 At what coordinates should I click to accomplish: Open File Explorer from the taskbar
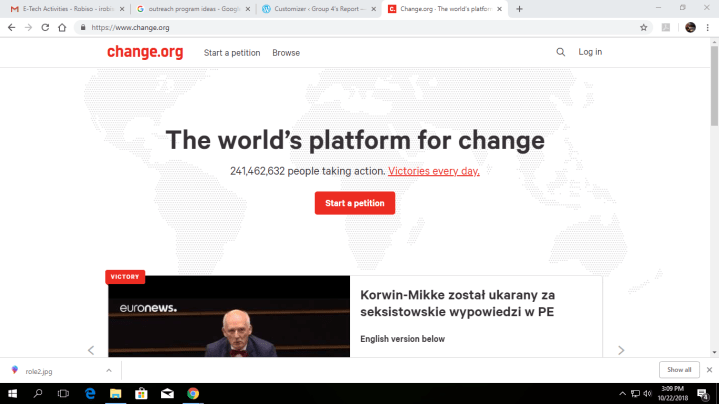pos(116,393)
